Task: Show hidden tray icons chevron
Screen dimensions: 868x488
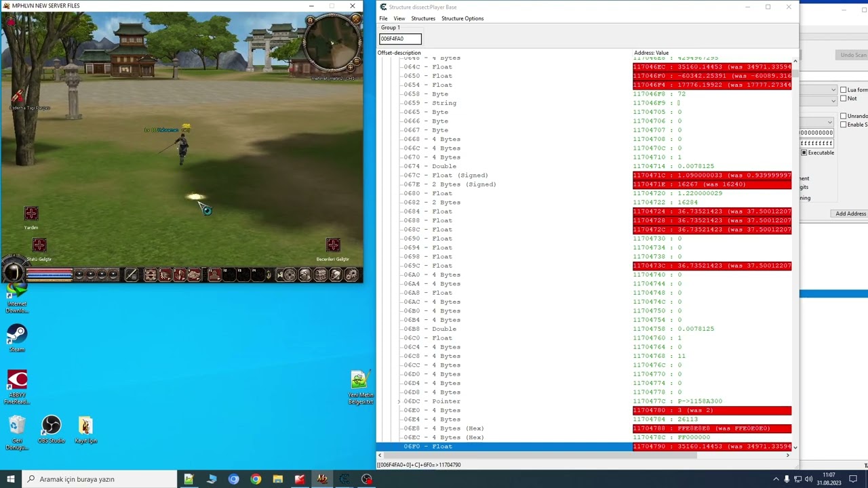Action: [x=776, y=479]
